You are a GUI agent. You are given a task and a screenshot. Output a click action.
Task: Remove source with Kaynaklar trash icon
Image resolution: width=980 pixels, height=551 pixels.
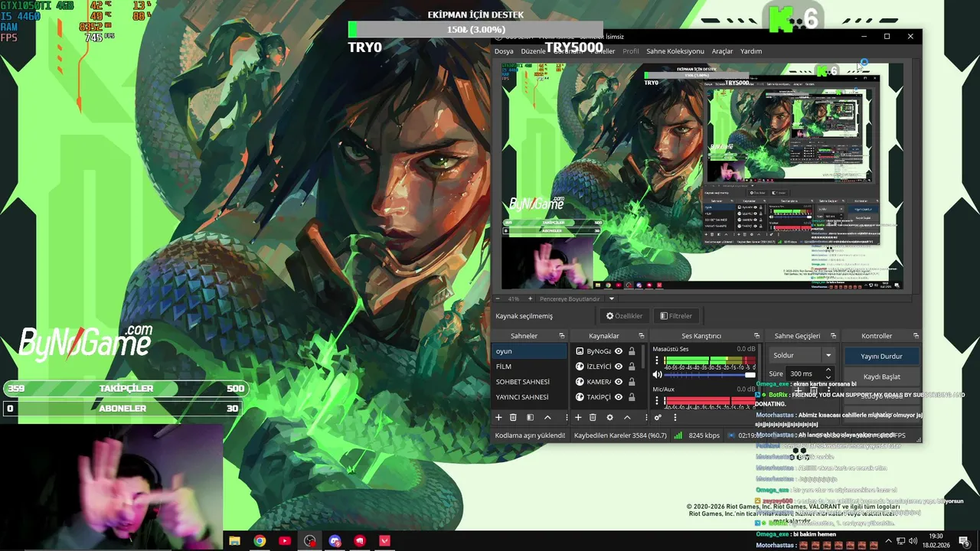593,417
